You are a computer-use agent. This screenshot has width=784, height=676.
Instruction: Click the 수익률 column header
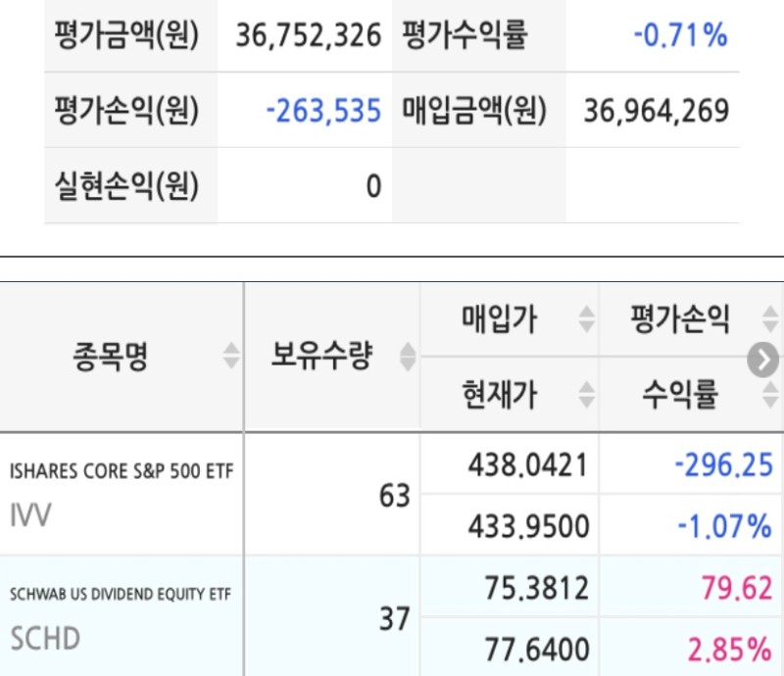click(x=679, y=395)
